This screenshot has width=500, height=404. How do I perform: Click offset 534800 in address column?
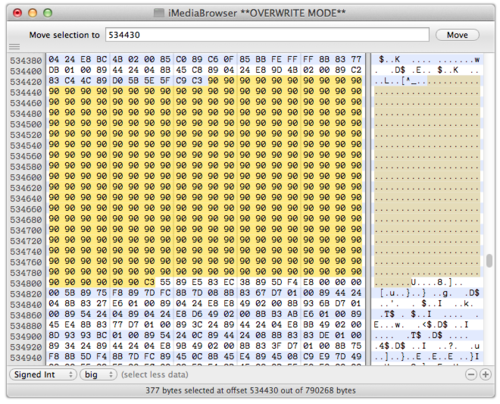(x=26, y=283)
